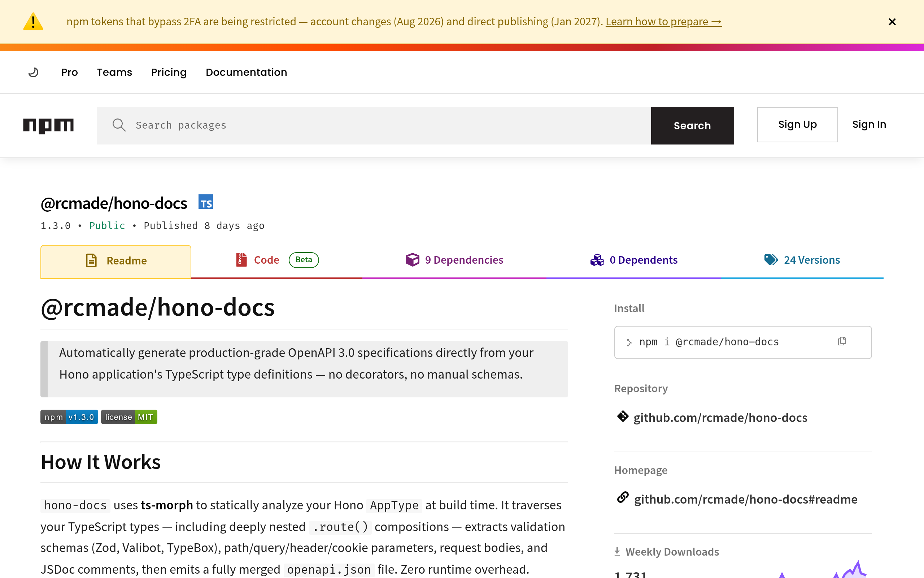Image resolution: width=924 pixels, height=578 pixels.
Task: Select the Readme tab
Action: pos(116,262)
